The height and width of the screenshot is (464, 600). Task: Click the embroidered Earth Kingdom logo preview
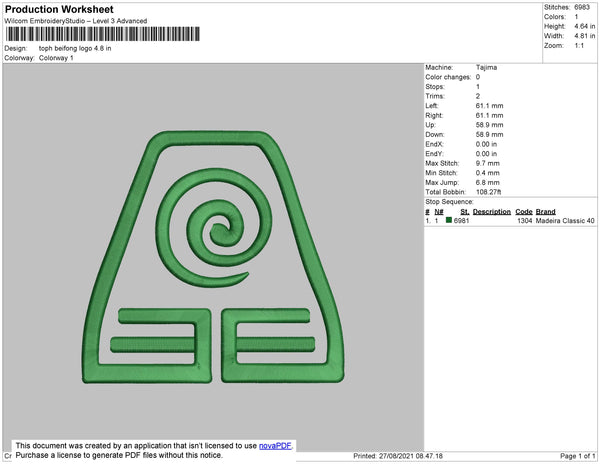(213, 257)
